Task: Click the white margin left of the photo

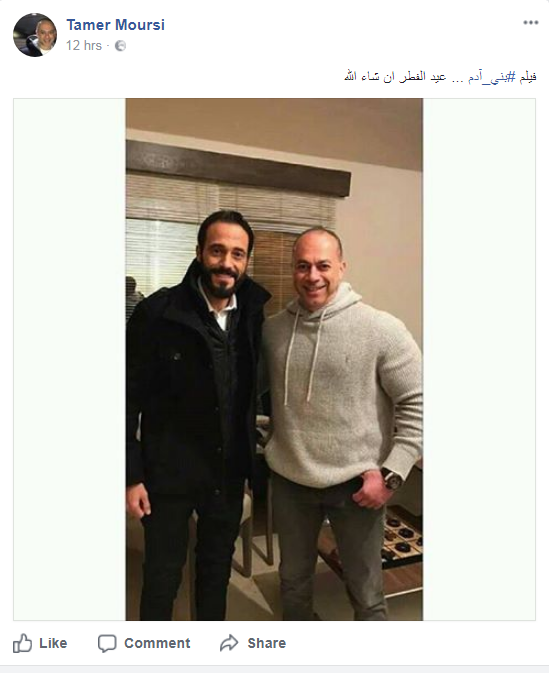Action: [70, 359]
